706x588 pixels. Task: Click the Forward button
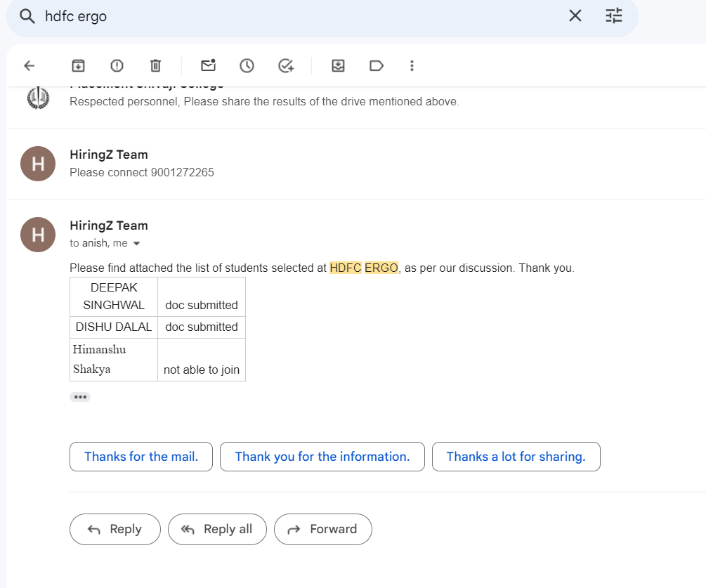(x=323, y=530)
